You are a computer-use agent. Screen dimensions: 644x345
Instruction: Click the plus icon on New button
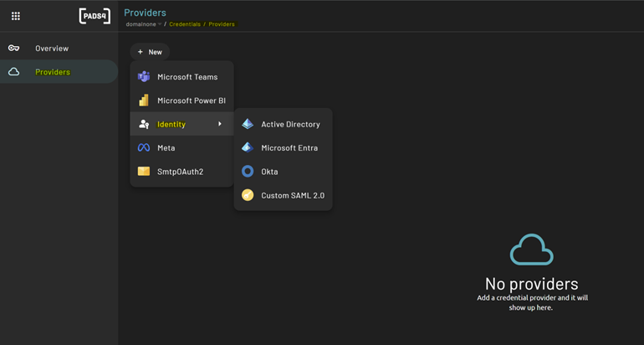click(140, 52)
